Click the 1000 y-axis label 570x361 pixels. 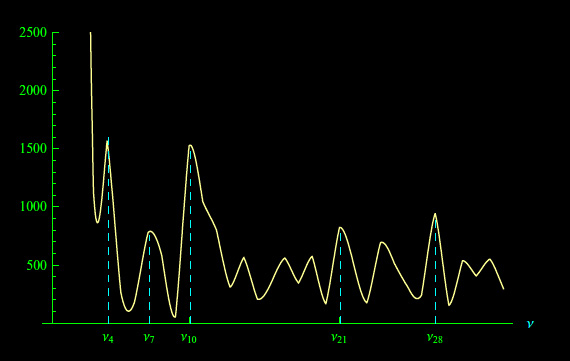point(33,206)
